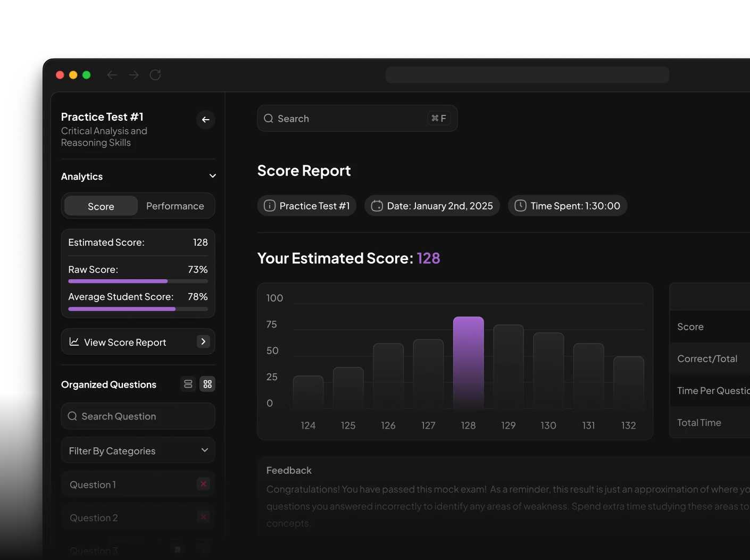This screenshot has height=560, width=750.
Task: Switch to the Performance tab
Action: pyautogui.click(x=174, y=206)
